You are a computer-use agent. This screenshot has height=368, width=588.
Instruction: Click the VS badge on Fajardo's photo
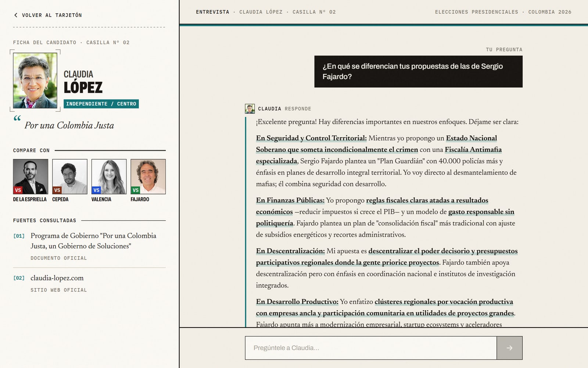[136, 190]
